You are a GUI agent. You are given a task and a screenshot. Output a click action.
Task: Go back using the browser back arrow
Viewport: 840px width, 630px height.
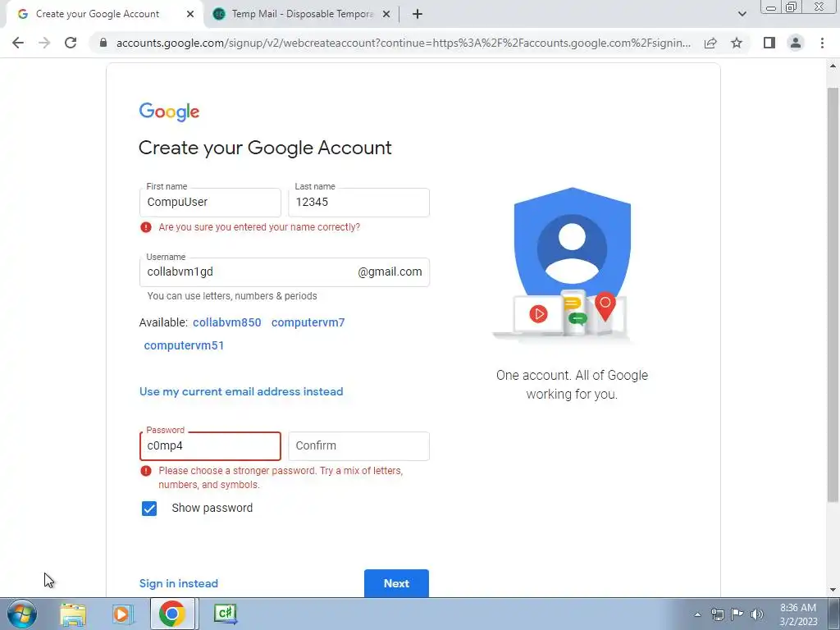18,43
